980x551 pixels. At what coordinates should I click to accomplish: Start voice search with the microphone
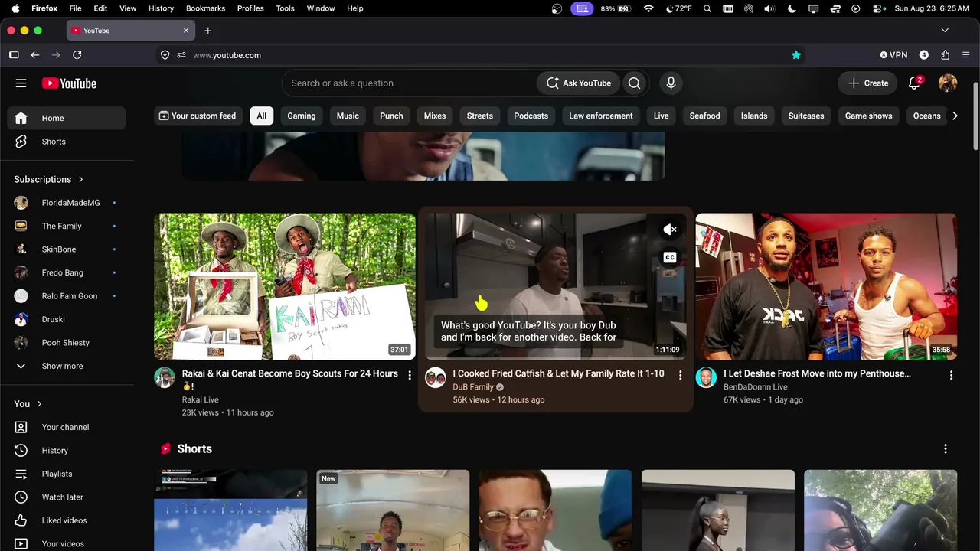click(x=671, y=83)
